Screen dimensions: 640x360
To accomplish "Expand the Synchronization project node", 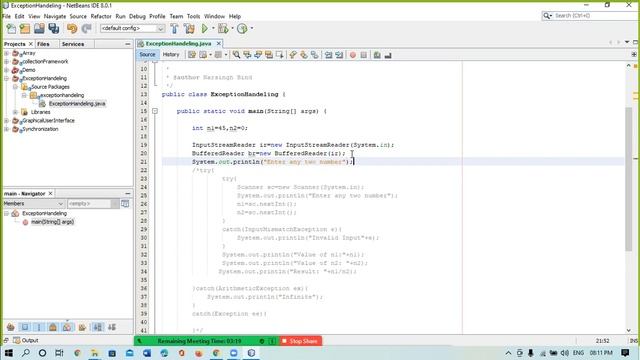I will tap(7, 129).
